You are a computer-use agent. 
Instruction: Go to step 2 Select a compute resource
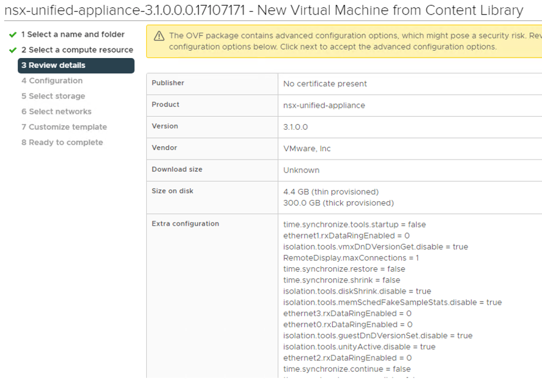pyautogui.click(x=77, y=50)
